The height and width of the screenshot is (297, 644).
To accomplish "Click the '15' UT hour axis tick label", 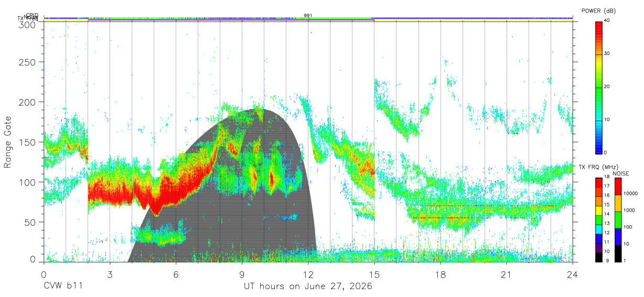I will point(374,275).
